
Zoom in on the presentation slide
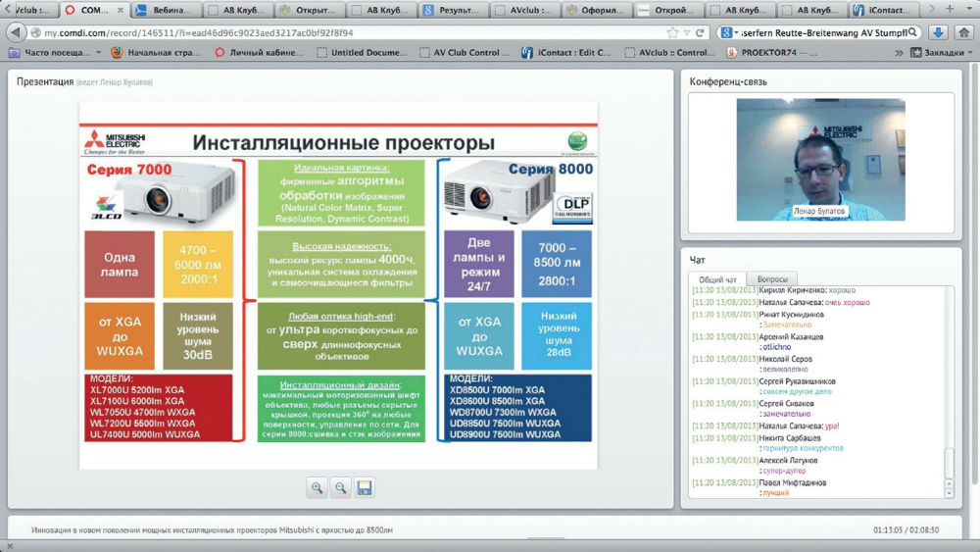[x=317, y=487]
